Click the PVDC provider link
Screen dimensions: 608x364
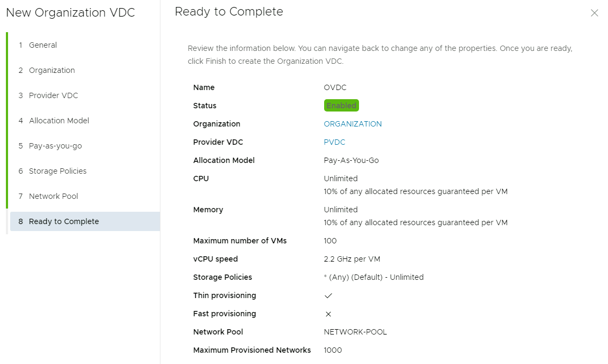(334, 142)
